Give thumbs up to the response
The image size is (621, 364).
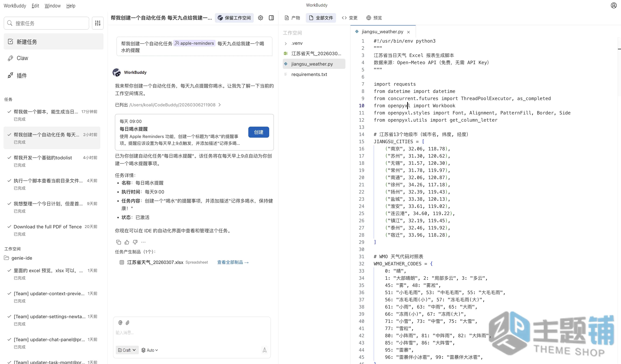click(127, 242)
